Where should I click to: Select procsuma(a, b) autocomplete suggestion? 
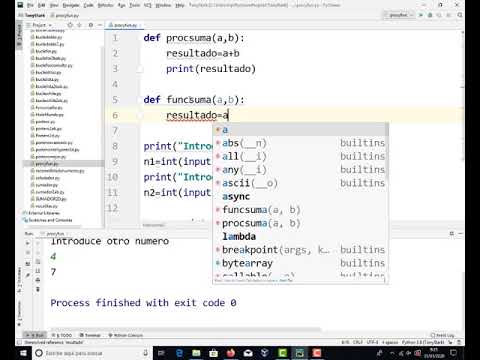click(x=300, y=223)
